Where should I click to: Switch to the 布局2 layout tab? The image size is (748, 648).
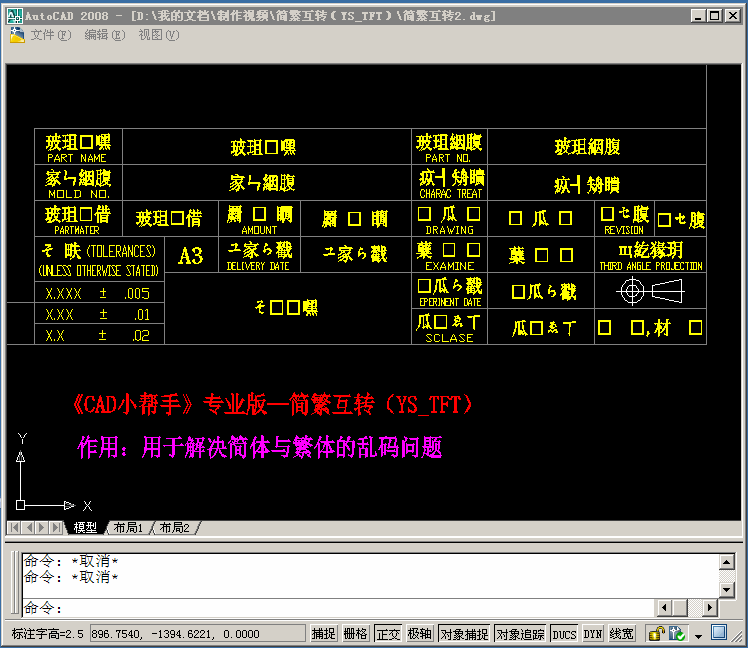(174, 527)
